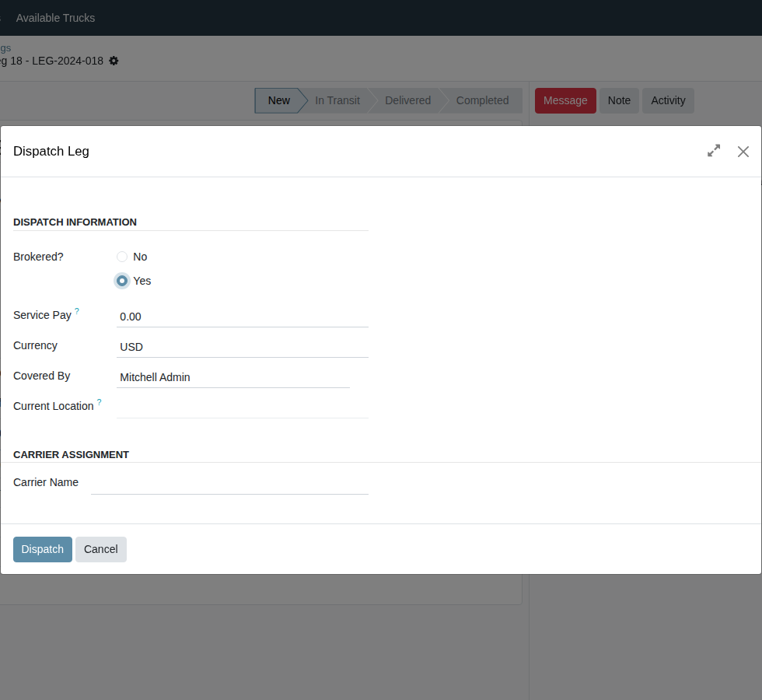Open the Covered By field with Mitchell Admin
The width and height of the screenshot is (762, 700).
tap(233, 377)
